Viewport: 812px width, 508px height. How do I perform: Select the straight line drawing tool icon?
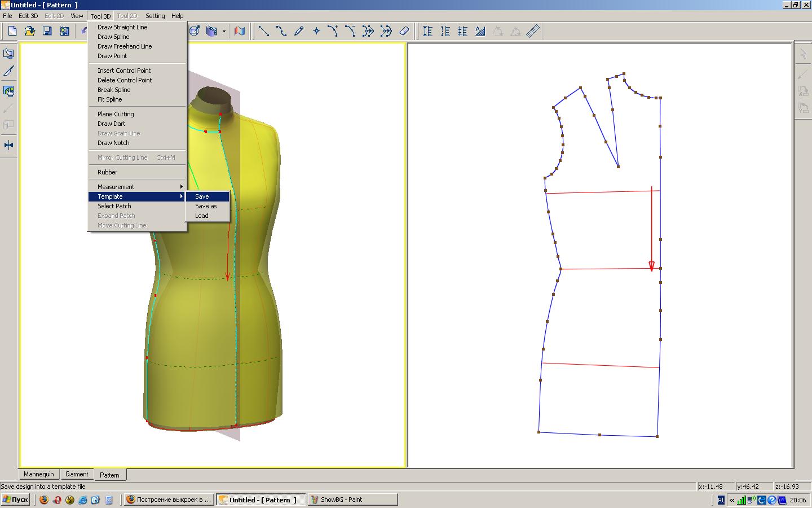263,31
